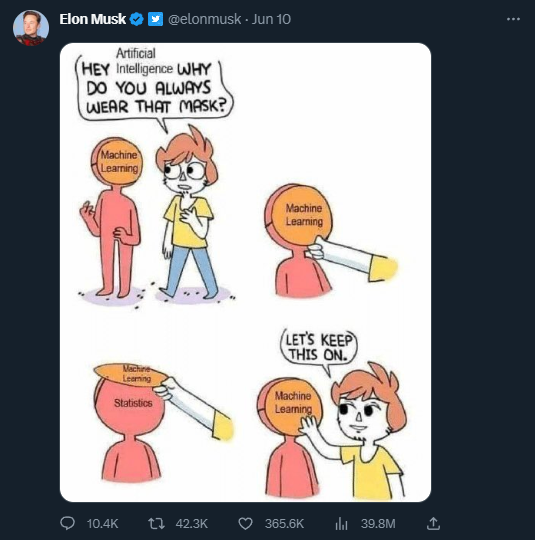Click the 'Why do you always wear that mask' bubble
Image resolution: width=535 pixels, height=540 pixels.
point(153,86)
